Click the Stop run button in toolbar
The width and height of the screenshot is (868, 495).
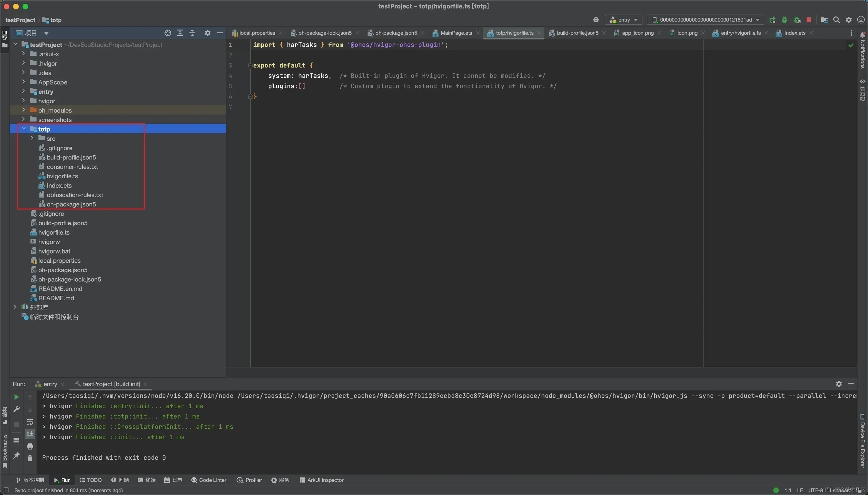[x=809, y=20]
